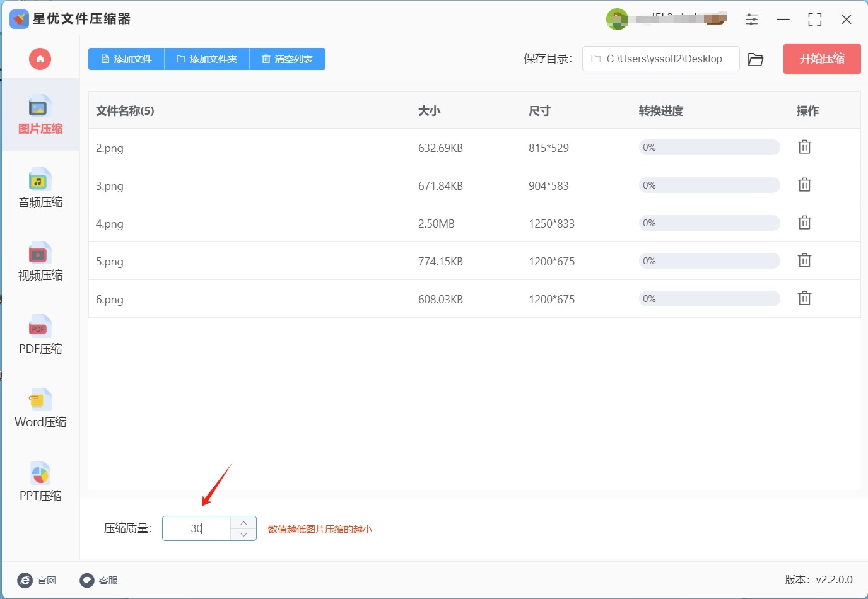Open the 视频压缩 video compression tab

point(40,262)
